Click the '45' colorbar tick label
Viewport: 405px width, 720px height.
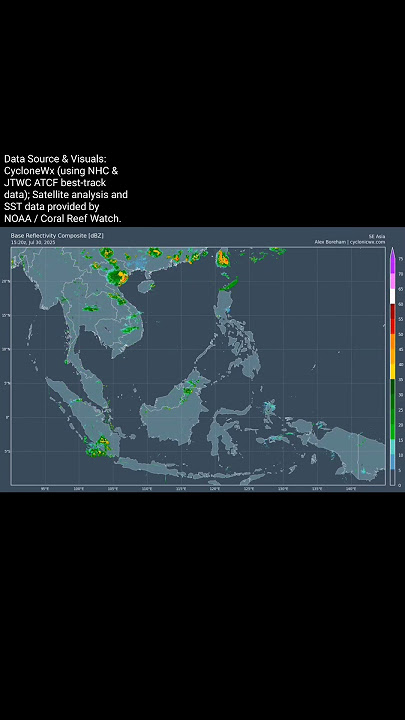tap(400, 349)
